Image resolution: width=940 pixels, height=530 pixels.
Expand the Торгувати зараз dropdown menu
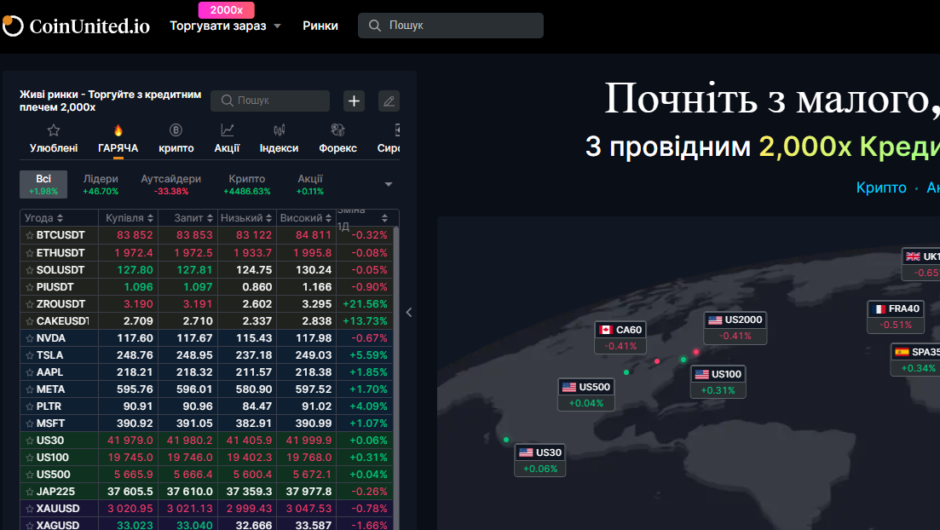click(x=225, y=26)
